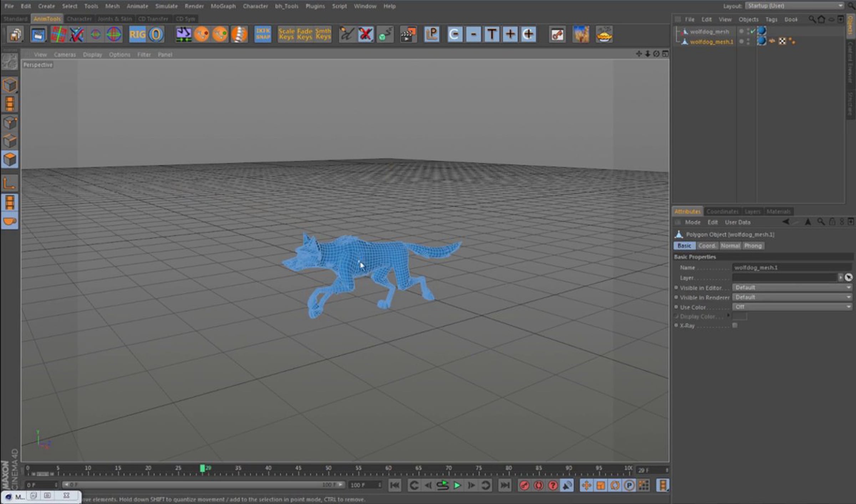The image size is (856, 504).
Task: Toggle the X-Ray checkbox
Action: [735, 325]
